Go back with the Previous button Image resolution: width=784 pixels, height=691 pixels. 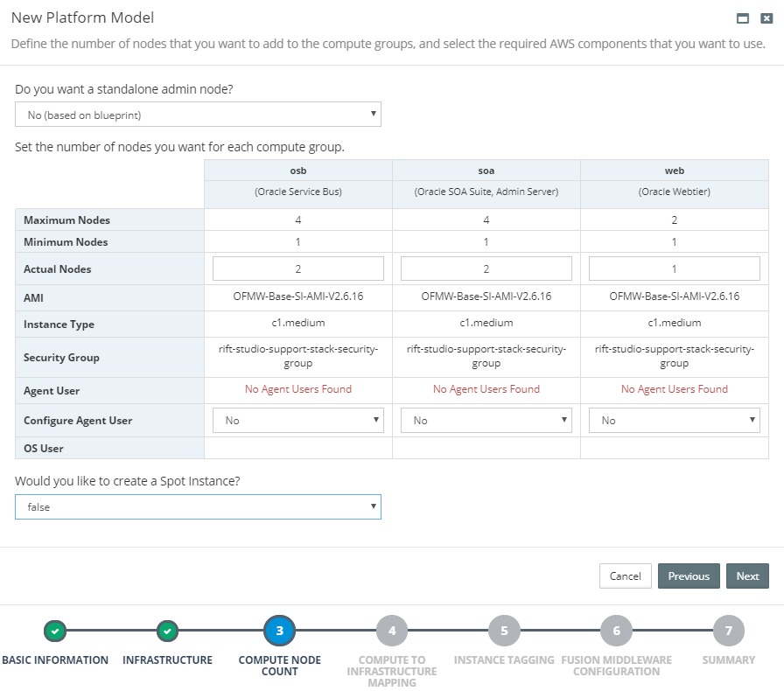(689, 576)
